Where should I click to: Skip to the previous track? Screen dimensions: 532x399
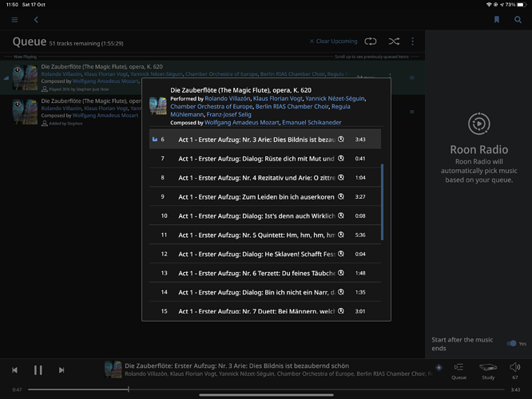point(14,370)
